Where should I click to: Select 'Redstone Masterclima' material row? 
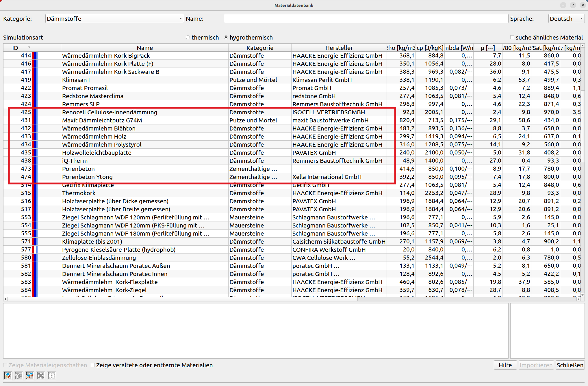pyautogui.click(x=292, y=96)
